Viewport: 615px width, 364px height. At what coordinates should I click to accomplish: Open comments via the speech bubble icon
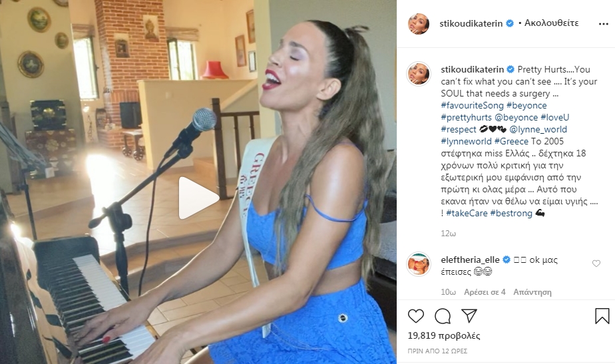tap(443, 315)
